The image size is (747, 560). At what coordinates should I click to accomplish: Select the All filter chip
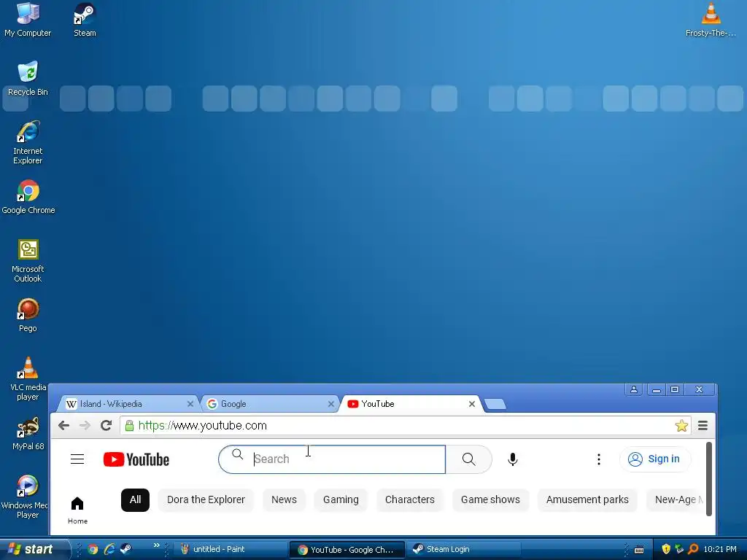(135, 499)
